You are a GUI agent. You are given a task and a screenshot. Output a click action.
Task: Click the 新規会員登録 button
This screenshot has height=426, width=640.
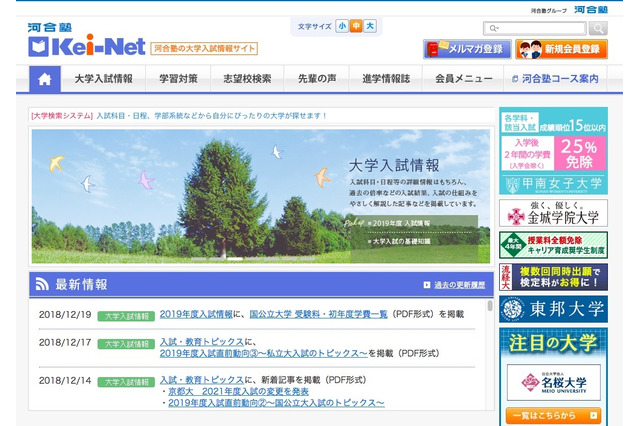pos(561,49)
